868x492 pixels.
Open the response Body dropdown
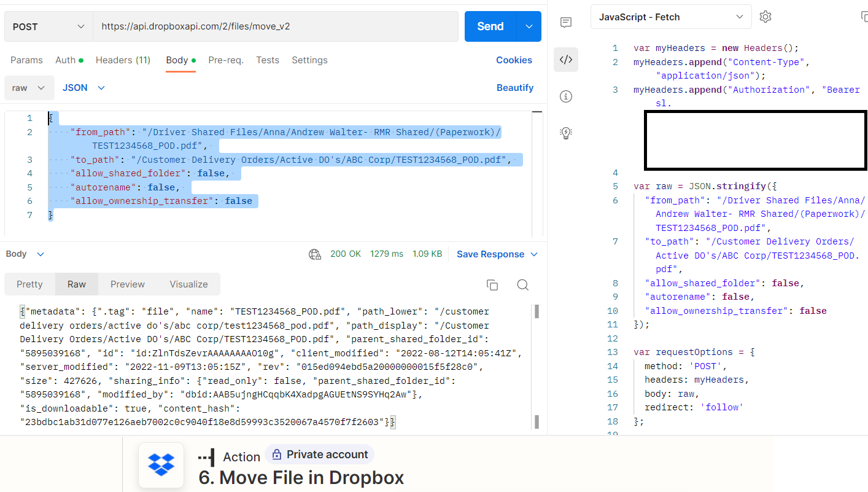point(25,254)
